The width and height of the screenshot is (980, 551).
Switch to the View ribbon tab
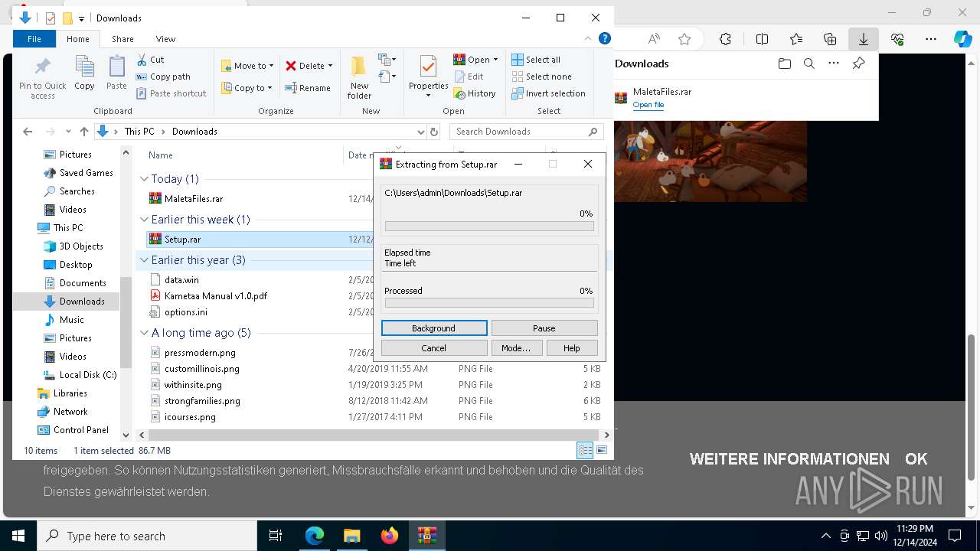coord(165,39)
